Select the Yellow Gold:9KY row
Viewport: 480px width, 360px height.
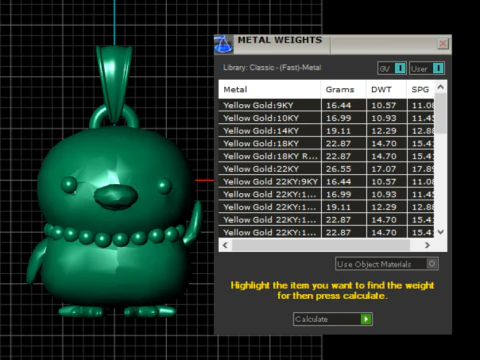coord(326,105)
